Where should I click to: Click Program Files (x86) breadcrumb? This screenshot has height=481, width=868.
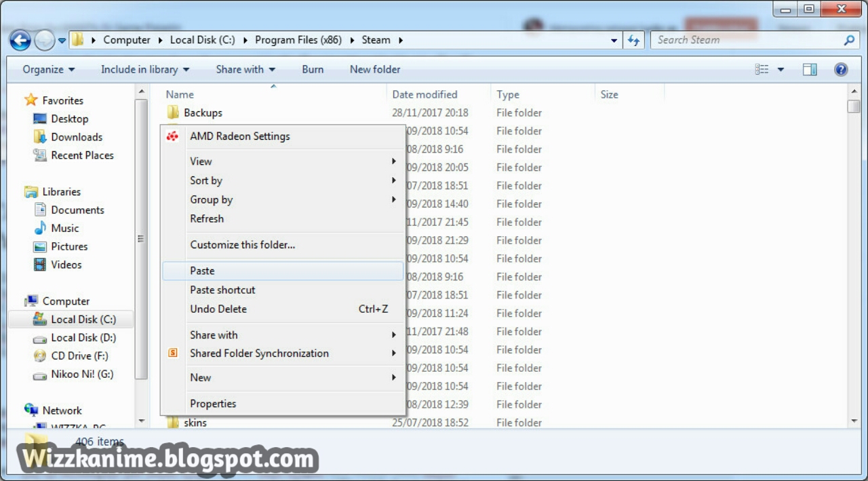coord(298,40)
